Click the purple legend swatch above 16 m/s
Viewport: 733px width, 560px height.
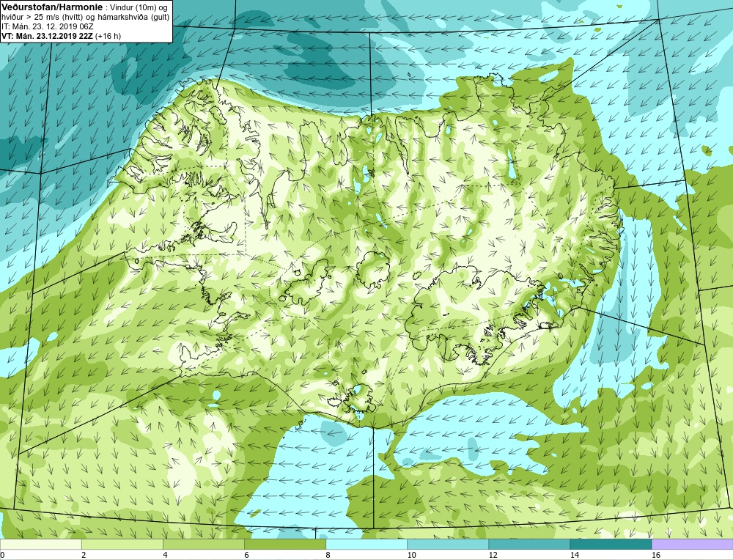[x=693, y=544]
